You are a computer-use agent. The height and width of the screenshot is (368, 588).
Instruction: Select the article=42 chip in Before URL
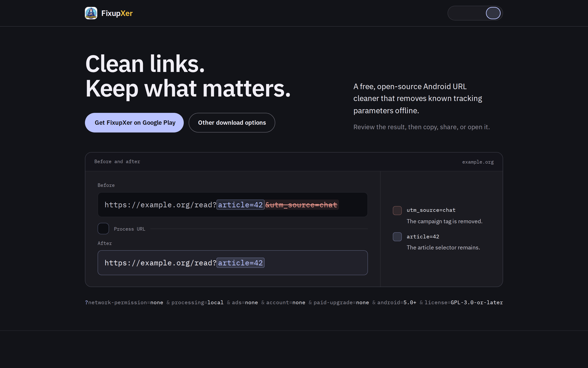pos(240,205)
